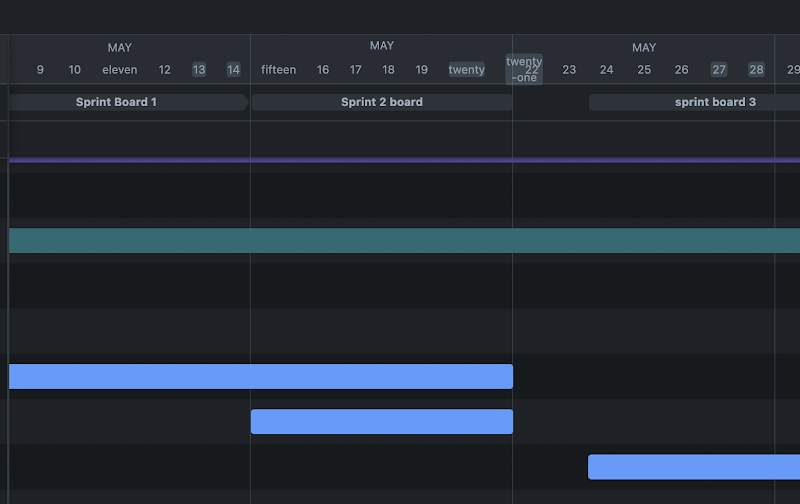Image resolution: width=800 pixels, height=504 pixels.
Task: Click highlighted date 14
Action: (x=233, y=70)
